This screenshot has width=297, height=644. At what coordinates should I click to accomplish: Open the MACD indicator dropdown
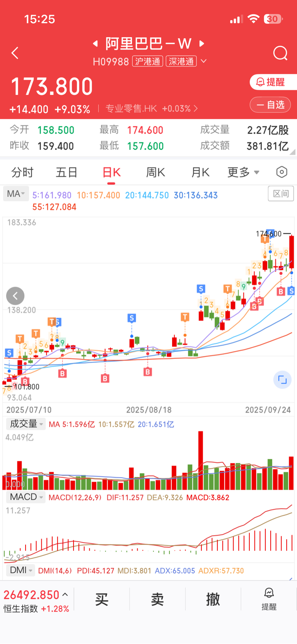pyautogui.click(x=26, y=497)
